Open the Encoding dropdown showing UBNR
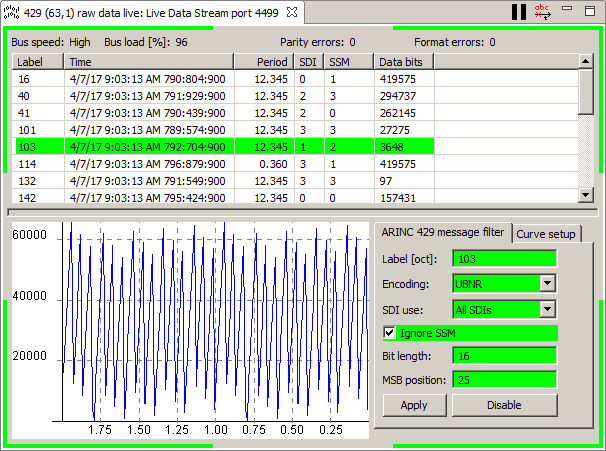 [x=546, y=283]
